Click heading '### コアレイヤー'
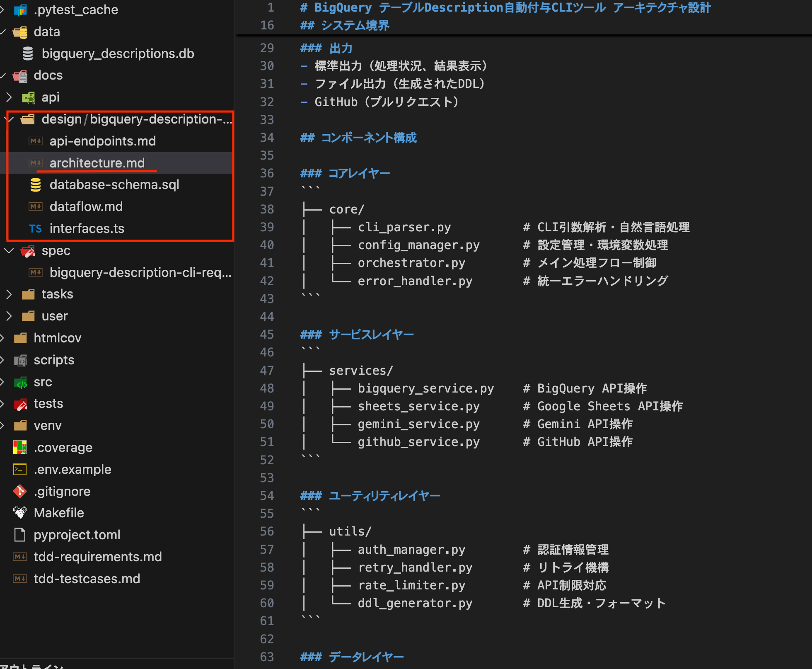Viewport: 812px width, 669px height. (345, 173)
